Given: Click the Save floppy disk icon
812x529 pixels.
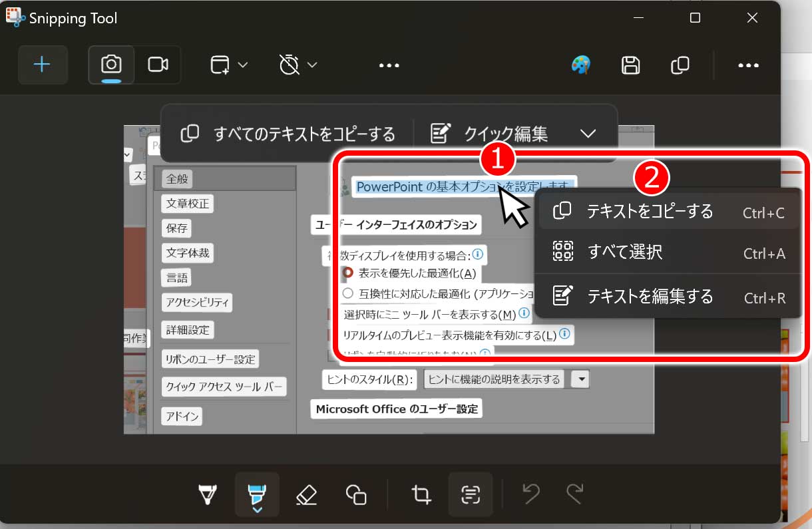Looking at the screenshot, I should pyautogui.click(x=630, y=65).
